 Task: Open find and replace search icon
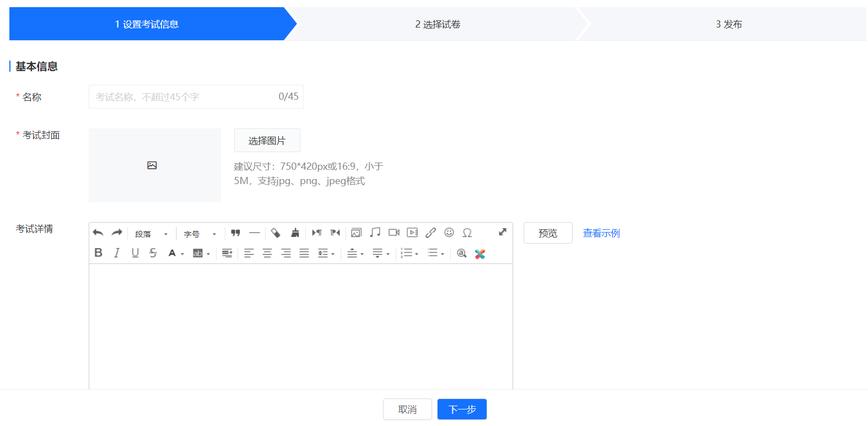pos(462,253)
